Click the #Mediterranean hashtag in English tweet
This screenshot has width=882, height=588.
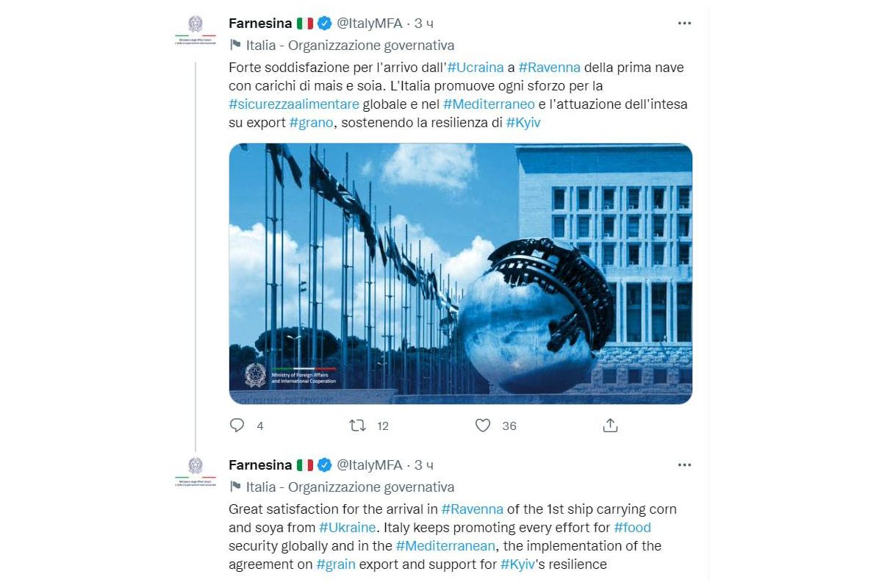[446, 545]
